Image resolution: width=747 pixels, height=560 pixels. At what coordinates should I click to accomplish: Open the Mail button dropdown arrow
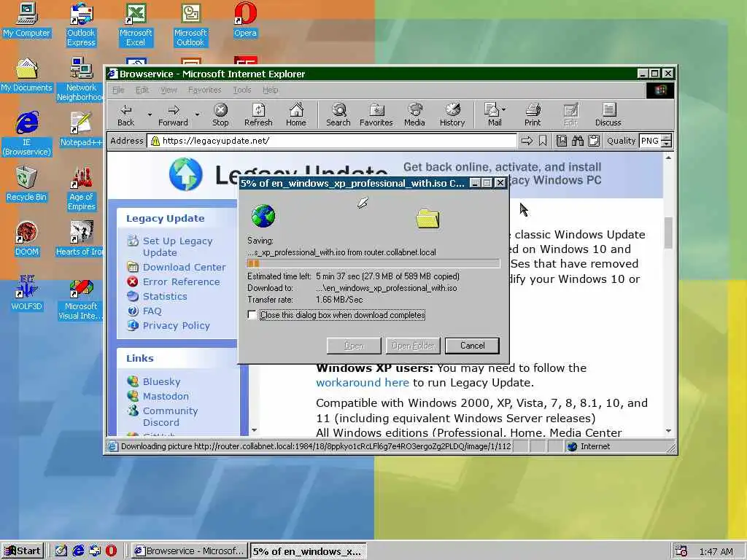click(x=504, y=109)
